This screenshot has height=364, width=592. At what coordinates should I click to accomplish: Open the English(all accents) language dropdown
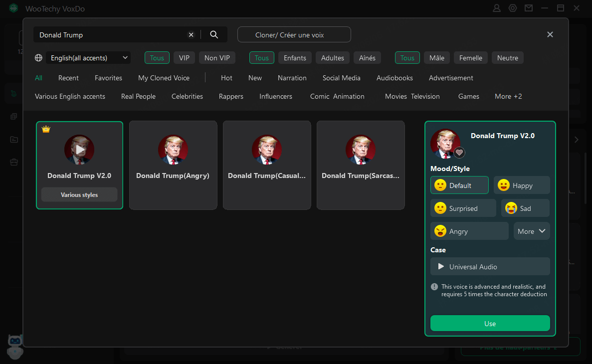88,58
